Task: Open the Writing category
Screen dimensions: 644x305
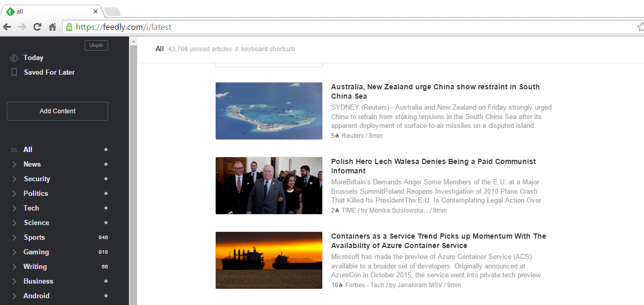Action: tap(35, 267)
